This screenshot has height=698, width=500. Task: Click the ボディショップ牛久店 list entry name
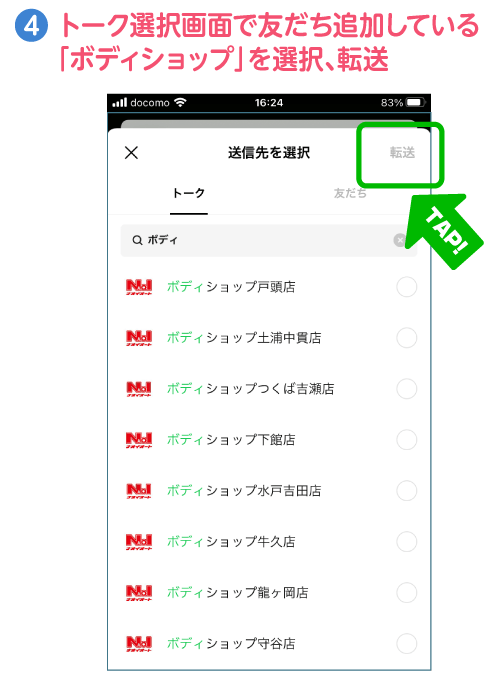(231, 542)
